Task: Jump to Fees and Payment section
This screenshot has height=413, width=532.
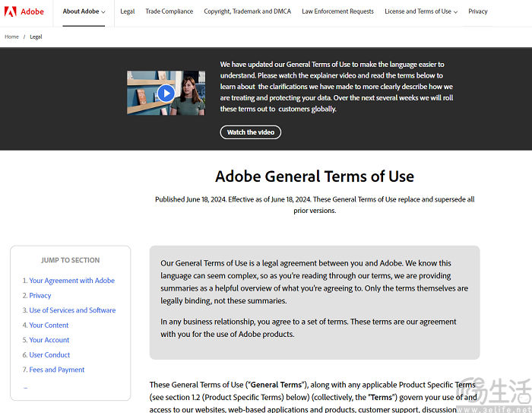Action: [57, 370]
